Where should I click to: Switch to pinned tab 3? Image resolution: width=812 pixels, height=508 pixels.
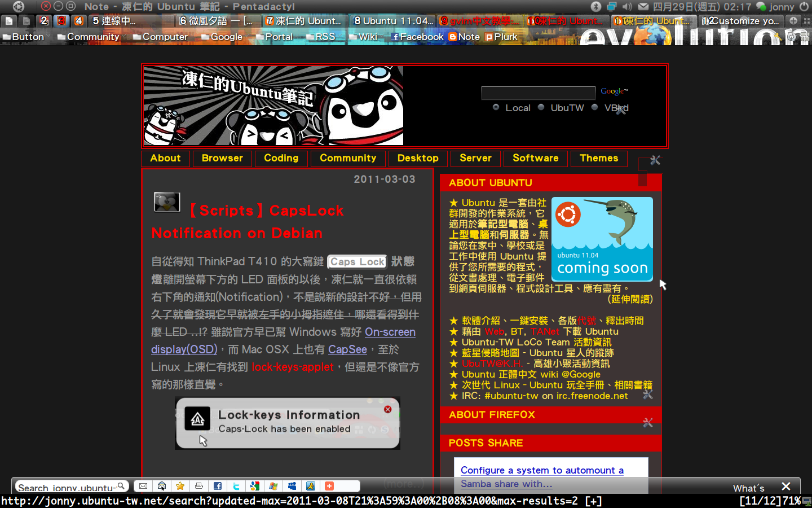(62, 21)
